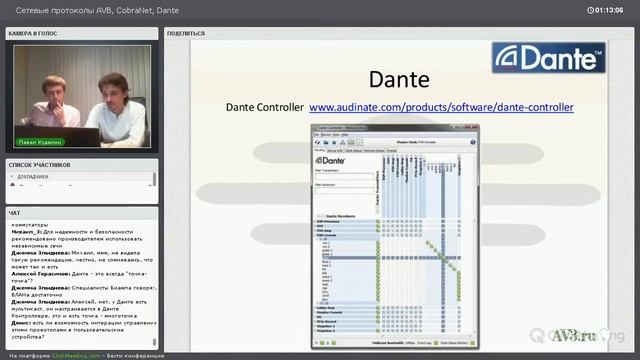
Task: Expand the Stagebox-1 receiver row
Action: click(x=315, y=326)
